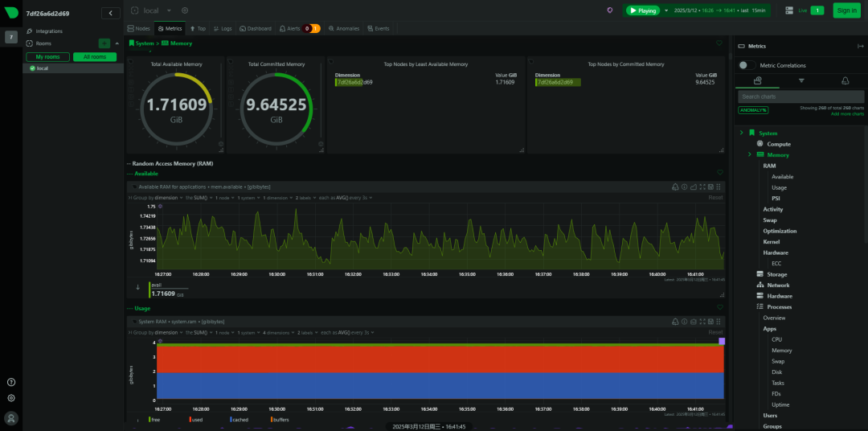Click the ANOMALY% button
The height and width of the screenshot is (431, 868).
pos(753,110)
